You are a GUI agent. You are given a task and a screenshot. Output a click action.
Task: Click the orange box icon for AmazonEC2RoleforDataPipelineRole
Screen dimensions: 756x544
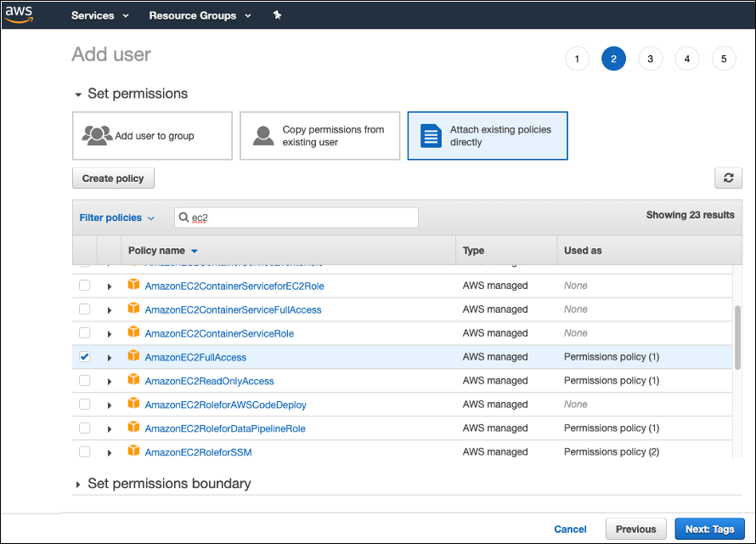(133, 427)
